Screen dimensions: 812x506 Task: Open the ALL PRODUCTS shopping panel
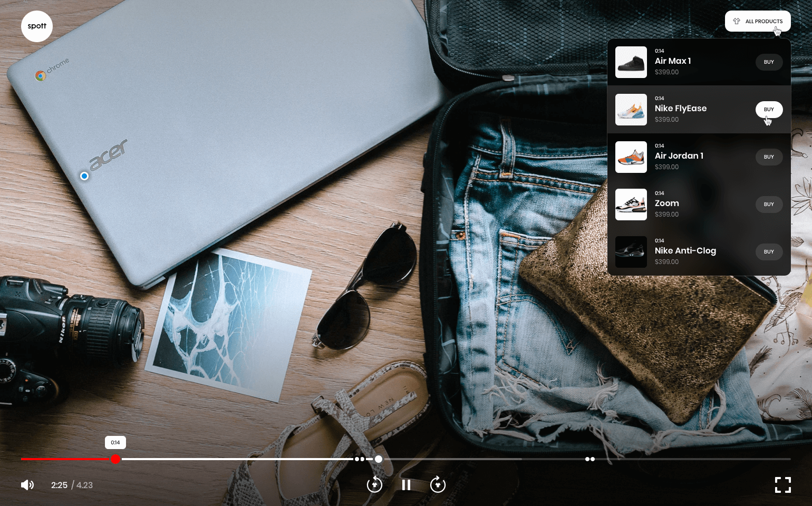click(758, 21)
